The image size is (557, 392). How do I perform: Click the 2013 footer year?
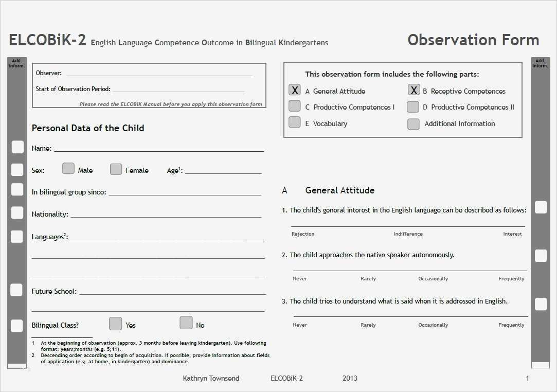pyautogui.click(x=350, y=378)
